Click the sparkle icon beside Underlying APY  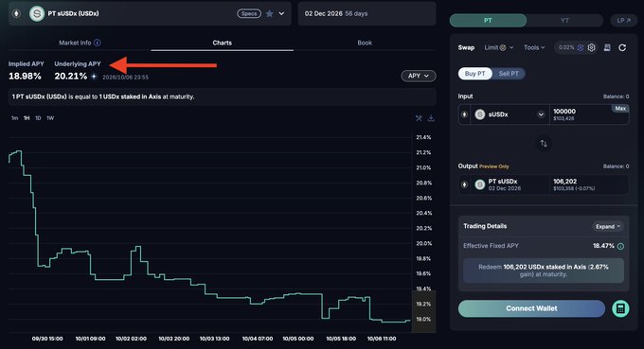pos(94,77)
